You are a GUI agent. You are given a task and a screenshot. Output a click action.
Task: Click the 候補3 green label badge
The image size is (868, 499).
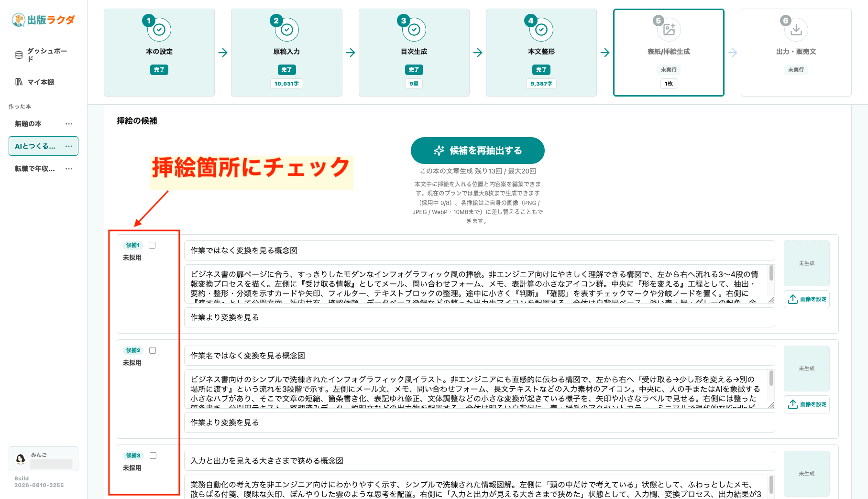coord(133,456)
